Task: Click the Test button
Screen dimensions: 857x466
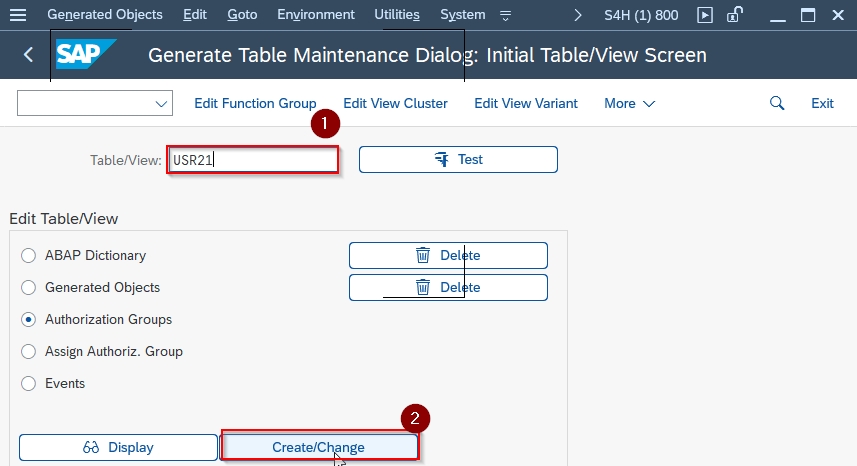Action: click(x=458, y=160)
